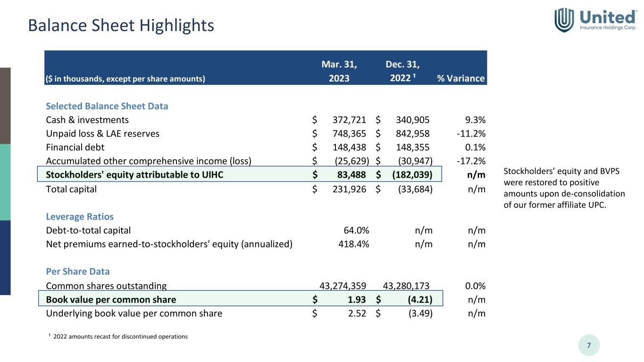The height and width of the screenshot is (362, 644).
Task: Click the United Insurance Holdings Corp. wordmark
Action: [x=608, y=20]
